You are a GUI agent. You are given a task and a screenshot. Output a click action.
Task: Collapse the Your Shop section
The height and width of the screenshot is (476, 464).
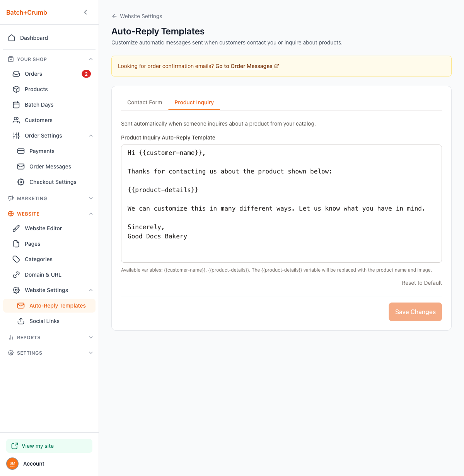point(91,59)
